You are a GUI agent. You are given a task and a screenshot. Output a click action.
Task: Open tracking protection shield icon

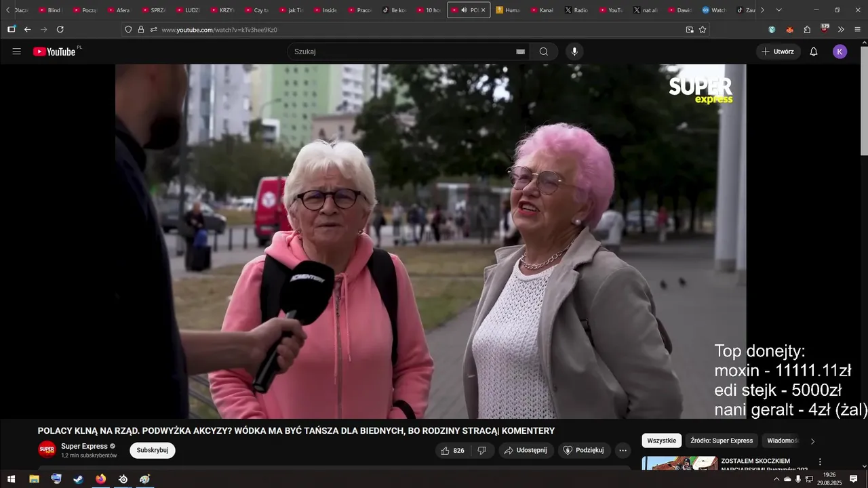point(128,29)
